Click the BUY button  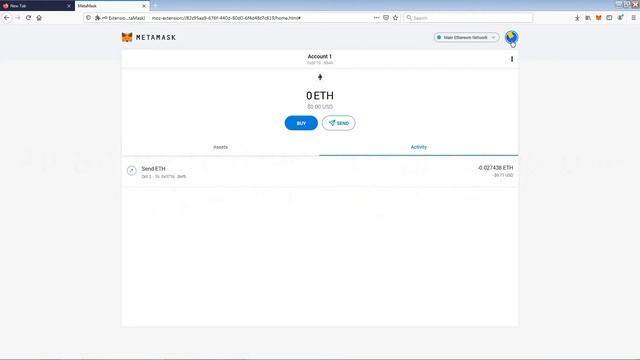[301, 123]
